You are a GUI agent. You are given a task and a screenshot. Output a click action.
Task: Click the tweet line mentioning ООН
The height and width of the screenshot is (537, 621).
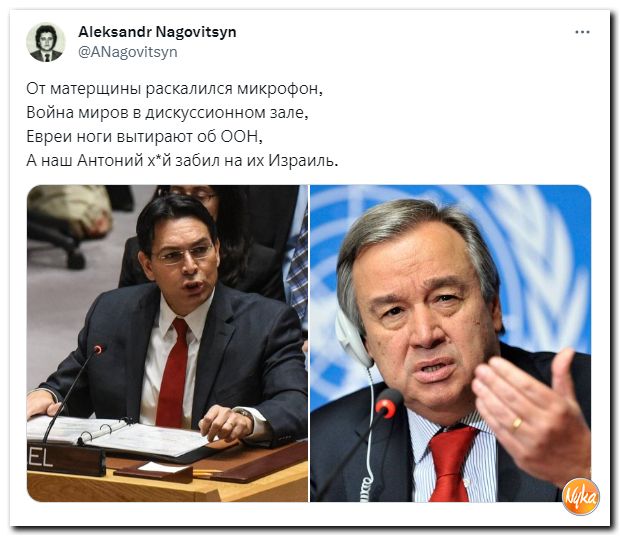point(145,137)
